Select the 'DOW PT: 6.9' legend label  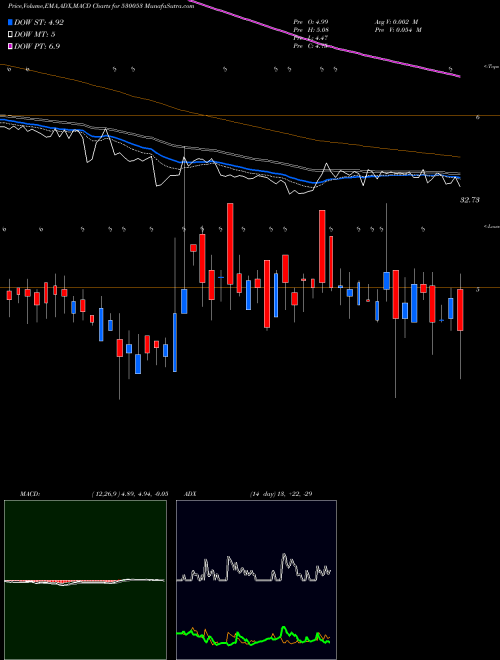coord(37,46)
